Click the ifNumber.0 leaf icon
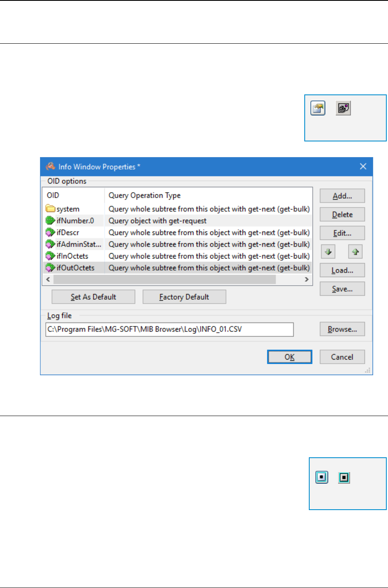The height and width of the screenshot is (588, 388). [x=50, y=221]
